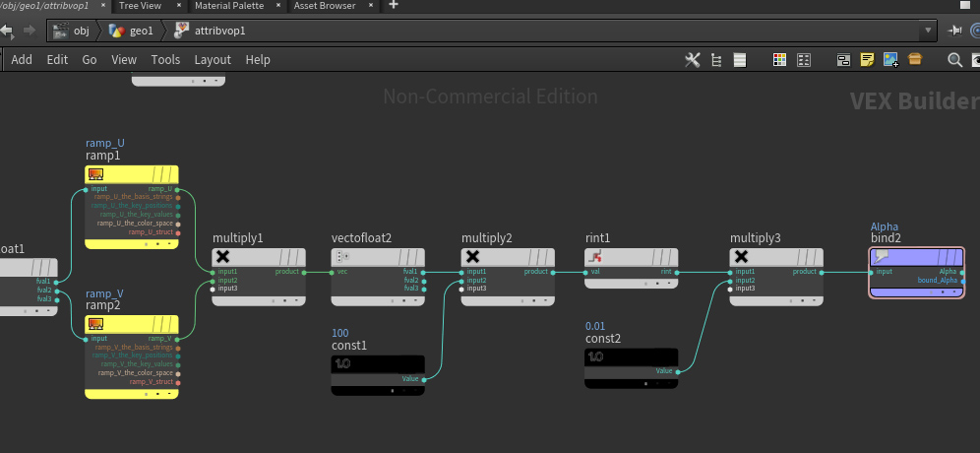Viewport: 980px width, 453px height.
Task: Close the Asset Browser tab
Action: pos(371,5)
